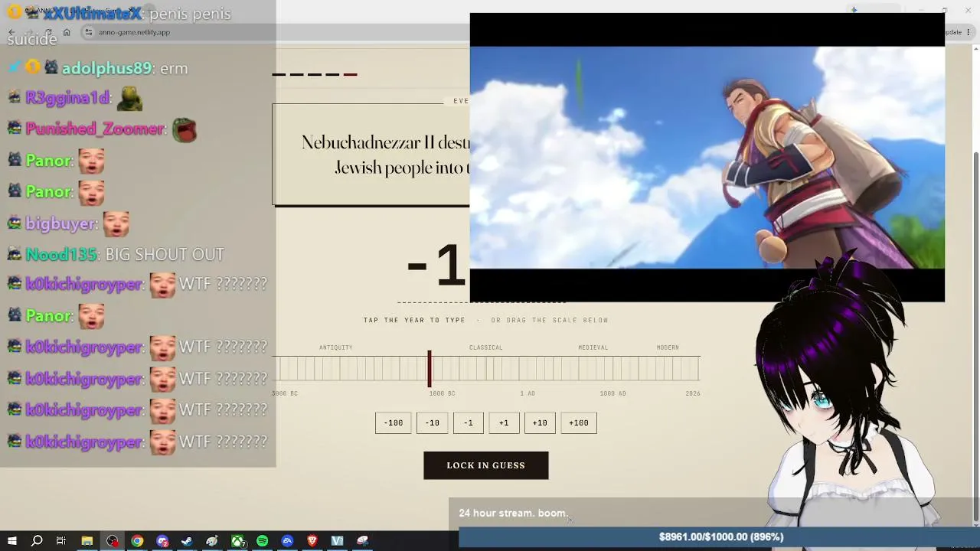Screen dimensions: 980x551
Task: Open File Explorer from the taskbar
Action: pos(87,541)
